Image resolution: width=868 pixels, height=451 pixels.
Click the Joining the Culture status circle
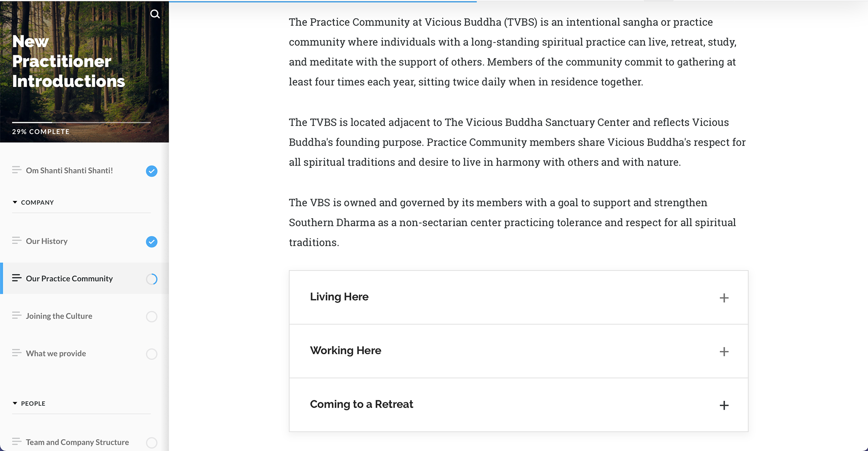point(151,317)
